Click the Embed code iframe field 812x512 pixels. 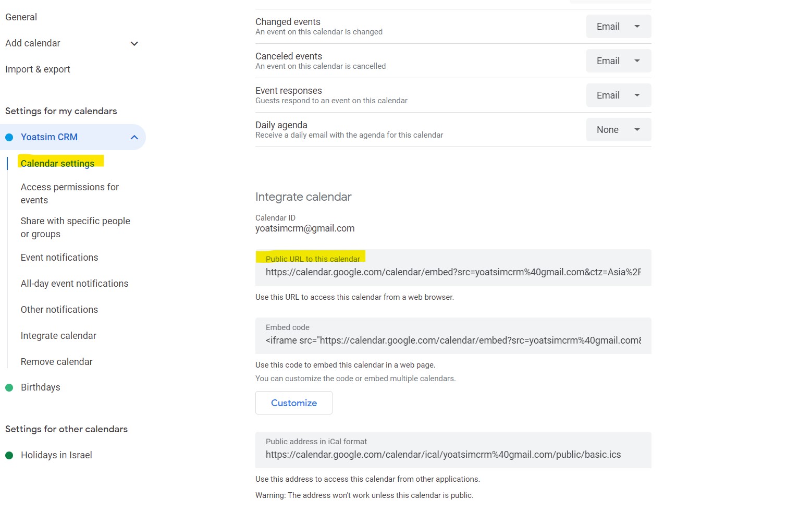coord(453,336)
